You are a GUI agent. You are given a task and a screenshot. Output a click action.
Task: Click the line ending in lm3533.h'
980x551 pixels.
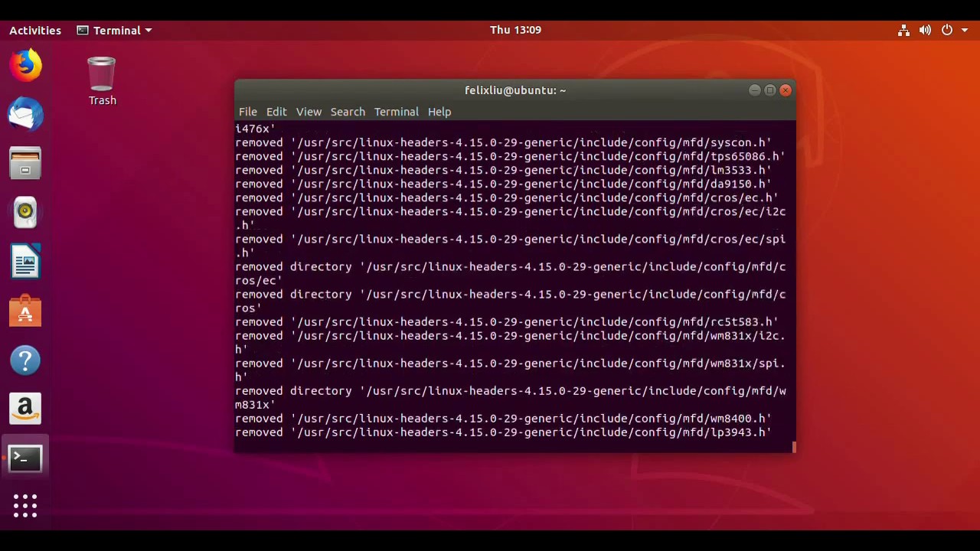[503, 170]
